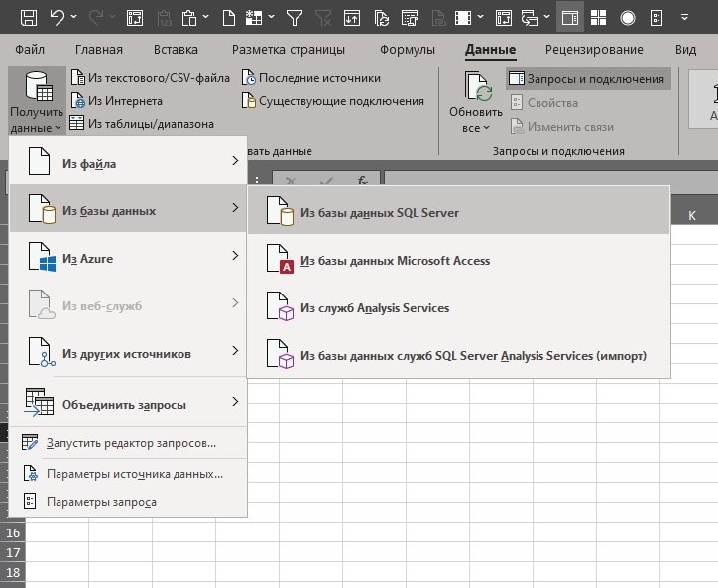Open the Из других источников submenu
Image resolution: width=718 pixels, height=588 pixels.
click(x=128, y=351)
